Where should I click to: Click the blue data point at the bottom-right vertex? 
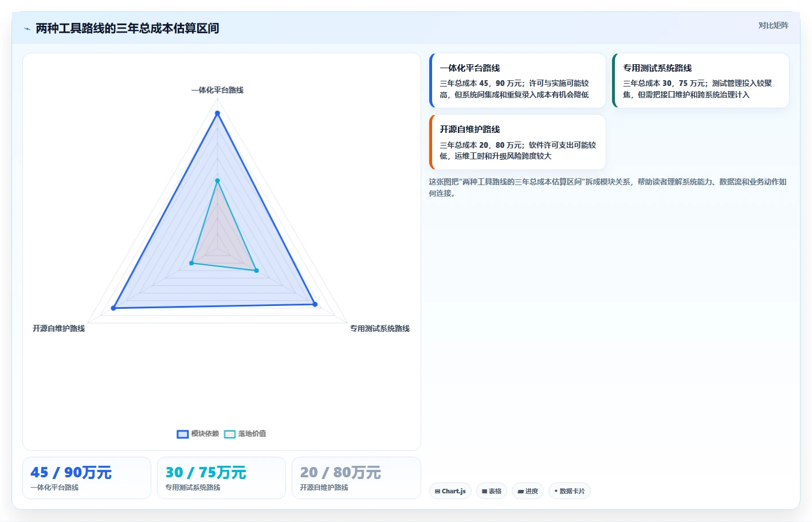click(x=315, y=304)
